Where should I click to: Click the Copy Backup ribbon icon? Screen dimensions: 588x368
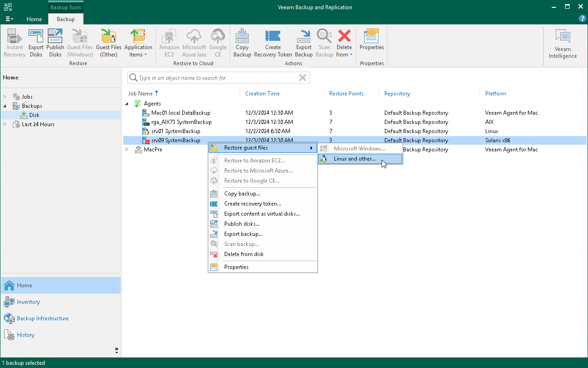tap(242, 42)
